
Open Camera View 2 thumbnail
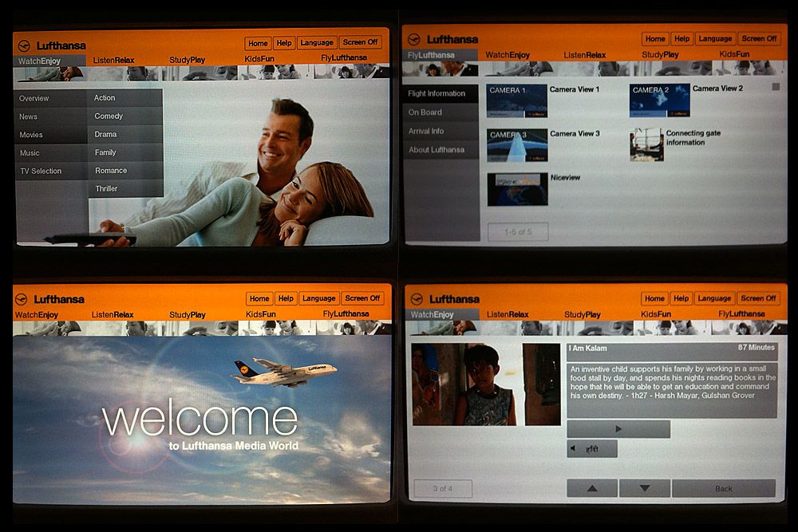[x=660, y=100]
